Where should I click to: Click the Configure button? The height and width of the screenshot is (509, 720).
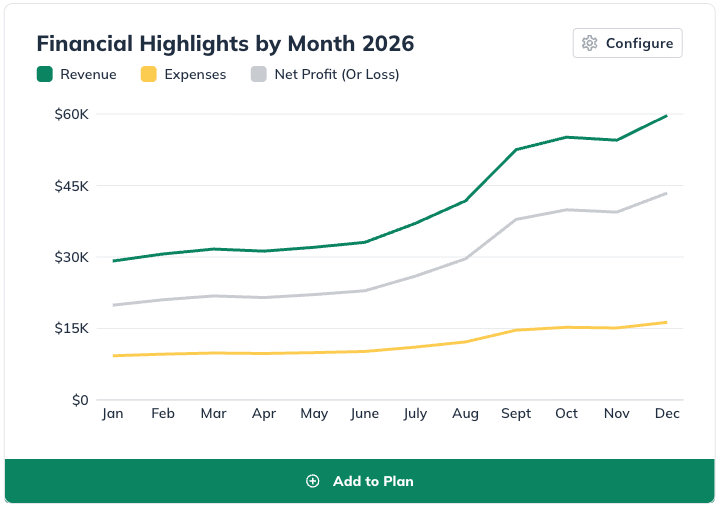(x=627, y=43)
